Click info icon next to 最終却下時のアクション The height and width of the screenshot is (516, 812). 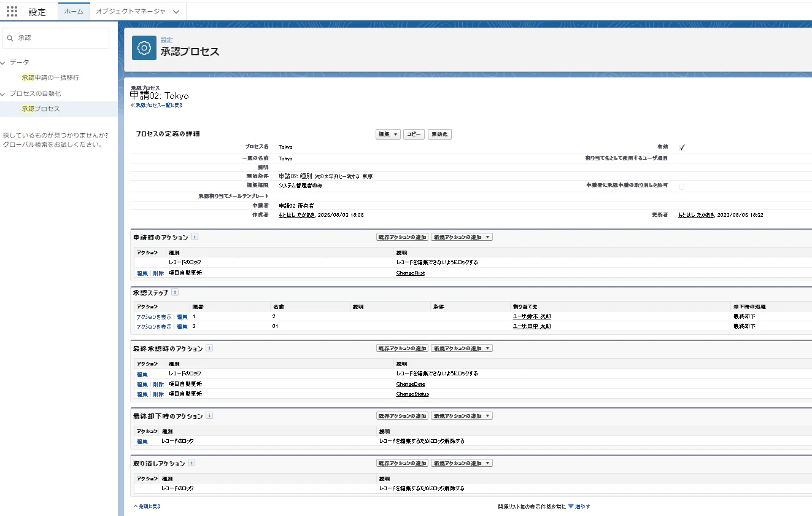click(x=209, y=415)
